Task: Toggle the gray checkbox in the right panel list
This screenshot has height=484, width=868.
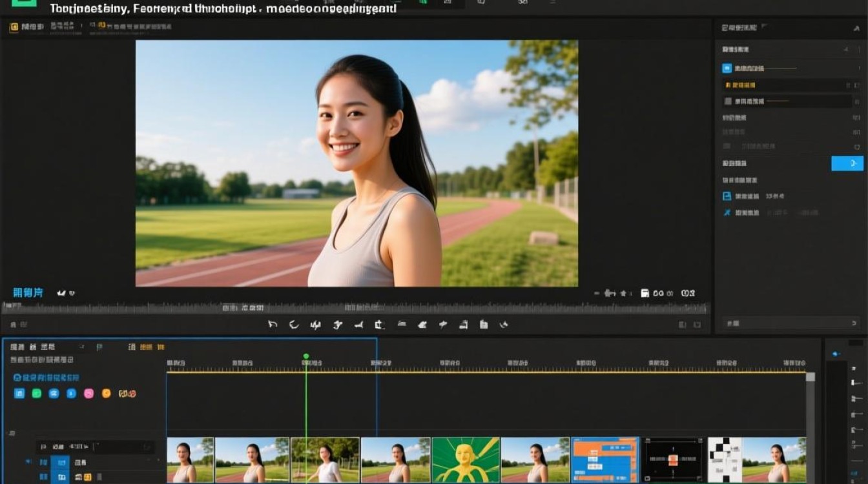Action: 728,101
